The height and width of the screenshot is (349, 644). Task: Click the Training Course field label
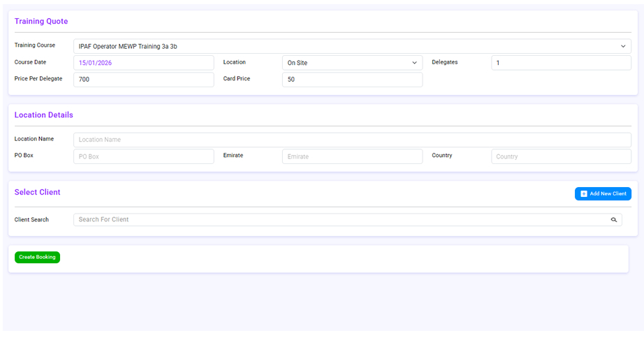tap(35, 45)
